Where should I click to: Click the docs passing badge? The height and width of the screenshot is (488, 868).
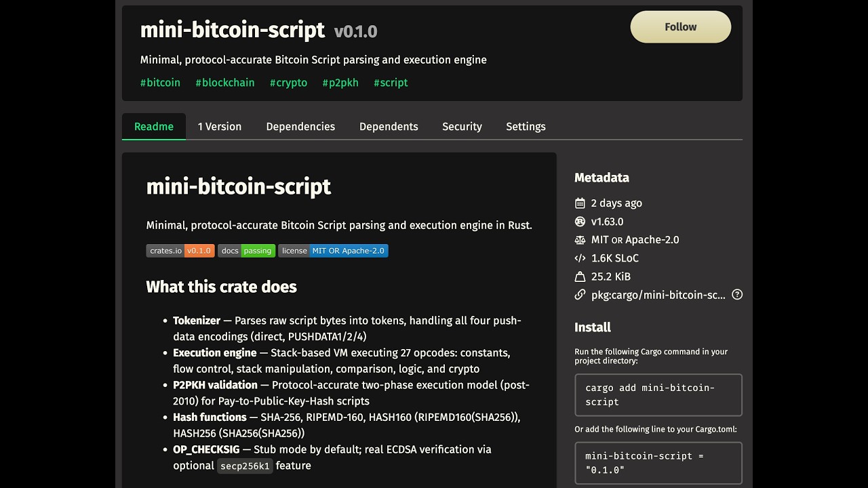247,251
